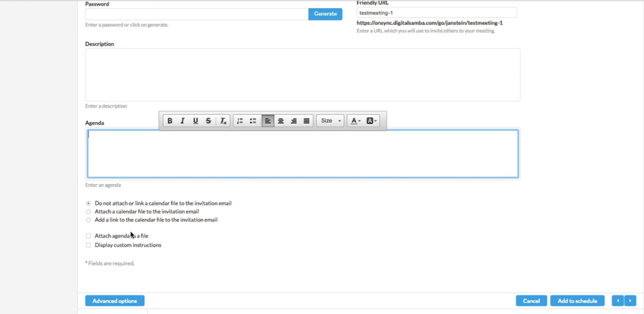This screenshot has width=644, height=314.
Task: Open Advanced options
Action: [x=115, y=301]
